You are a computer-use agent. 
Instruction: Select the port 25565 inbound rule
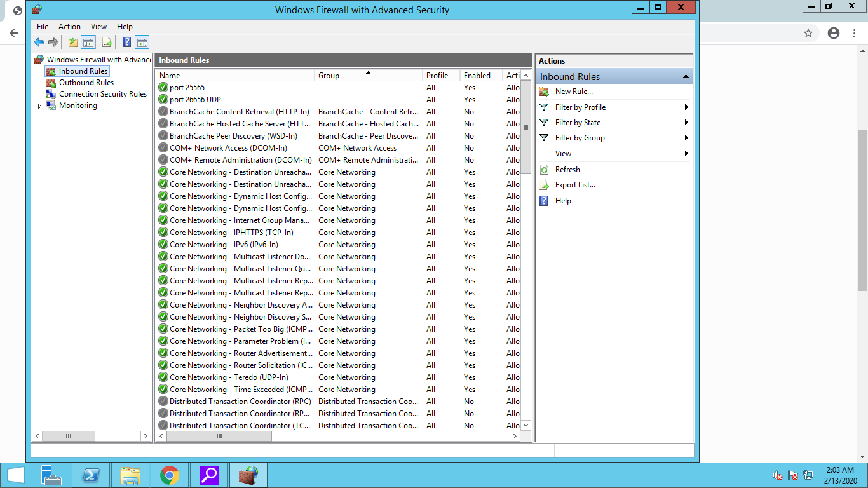187,88
